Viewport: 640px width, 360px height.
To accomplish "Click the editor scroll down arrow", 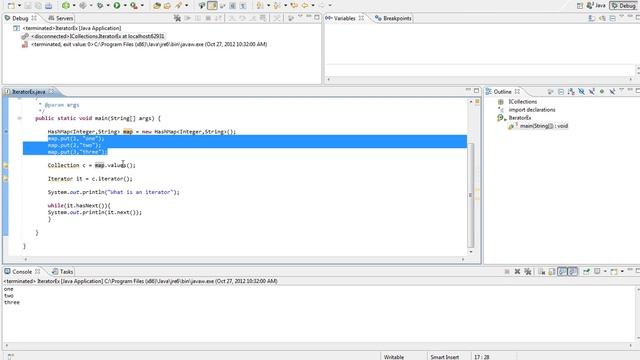I will click(471, 252).
